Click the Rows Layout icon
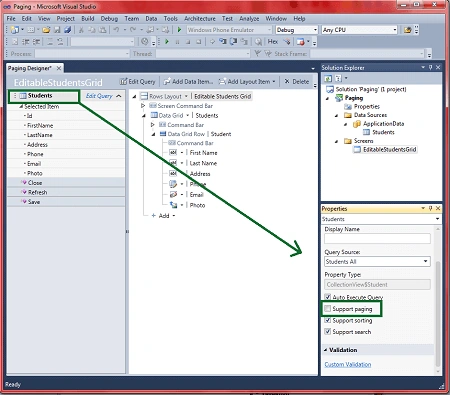The width and height of the screenshot is (450, 395). pyautogui.click(x=144, y=96)
